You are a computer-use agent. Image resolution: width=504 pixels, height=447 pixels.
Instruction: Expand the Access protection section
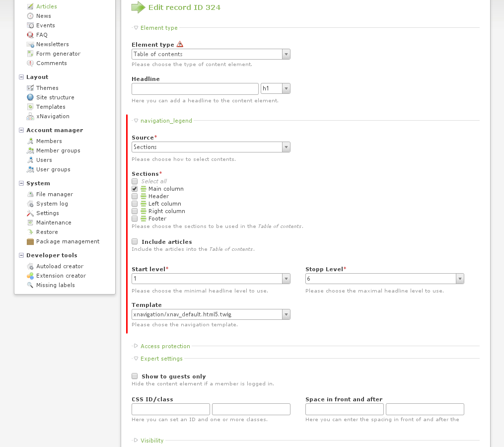point(165,346)
